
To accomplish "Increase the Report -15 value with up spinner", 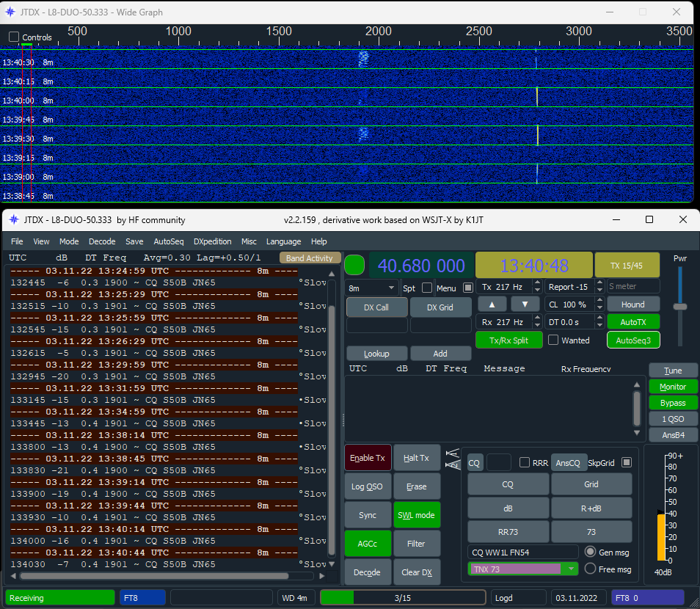I will [600, 283].
